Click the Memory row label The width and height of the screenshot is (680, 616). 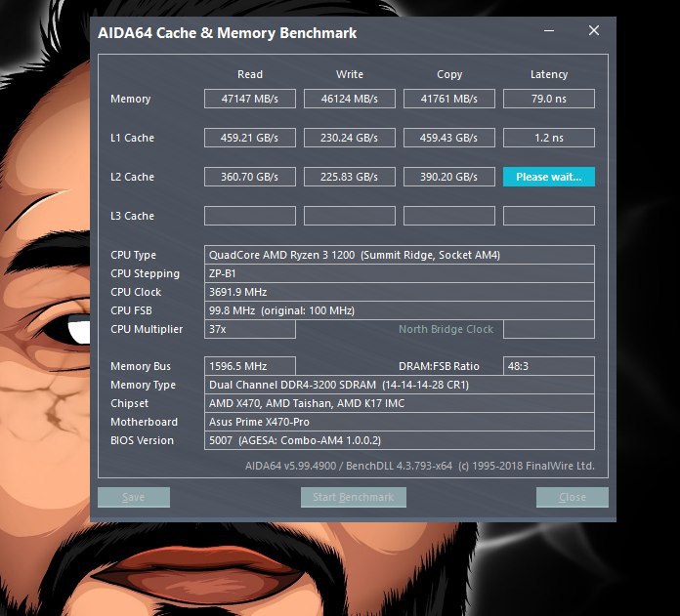click(x=131, y=99)
